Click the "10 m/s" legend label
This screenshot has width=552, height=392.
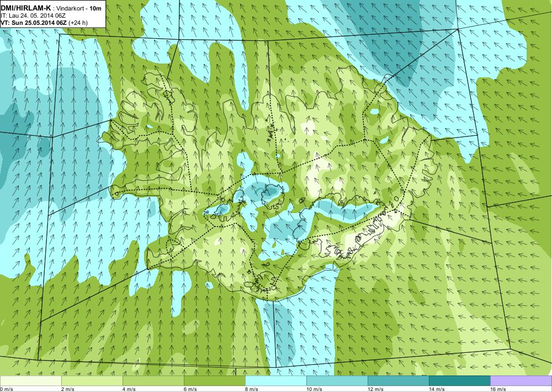314,389
